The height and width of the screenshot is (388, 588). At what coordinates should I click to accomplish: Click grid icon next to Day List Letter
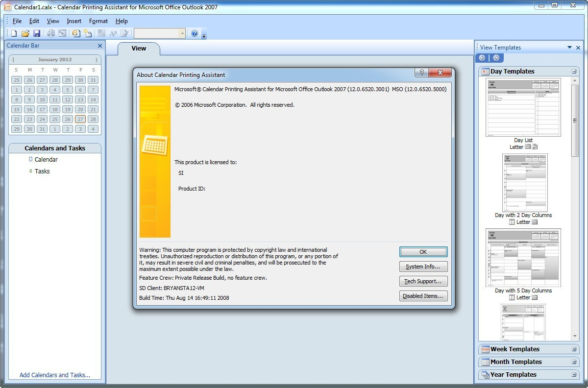[528, 146]
